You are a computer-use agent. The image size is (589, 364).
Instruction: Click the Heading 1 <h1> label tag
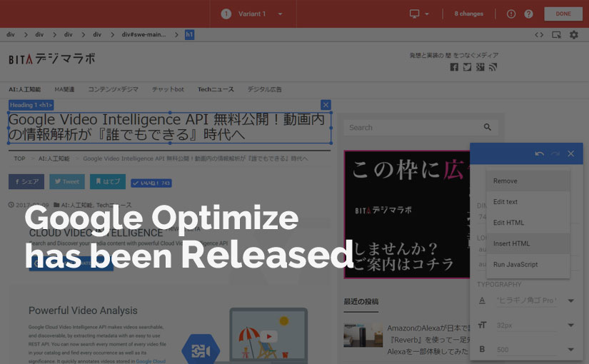point(31,105)
